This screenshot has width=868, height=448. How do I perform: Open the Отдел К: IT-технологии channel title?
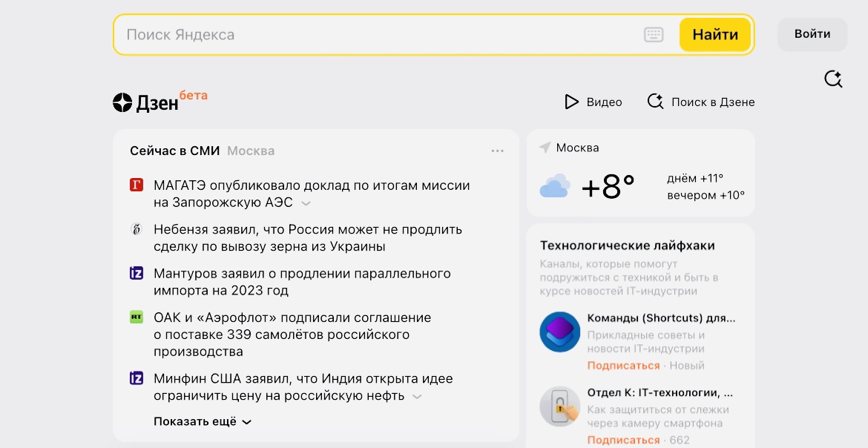(660, 392)
